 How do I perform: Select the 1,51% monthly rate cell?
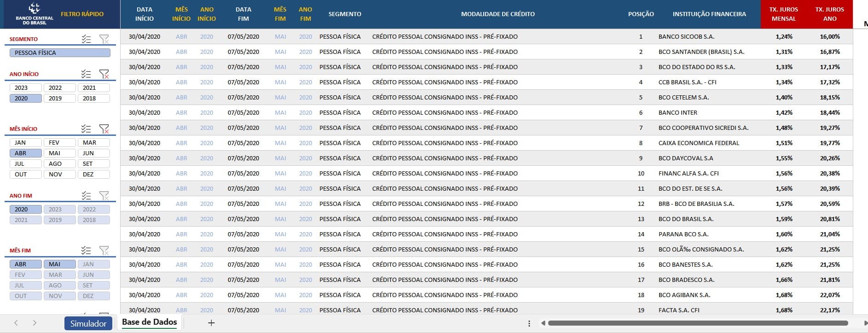784,143
